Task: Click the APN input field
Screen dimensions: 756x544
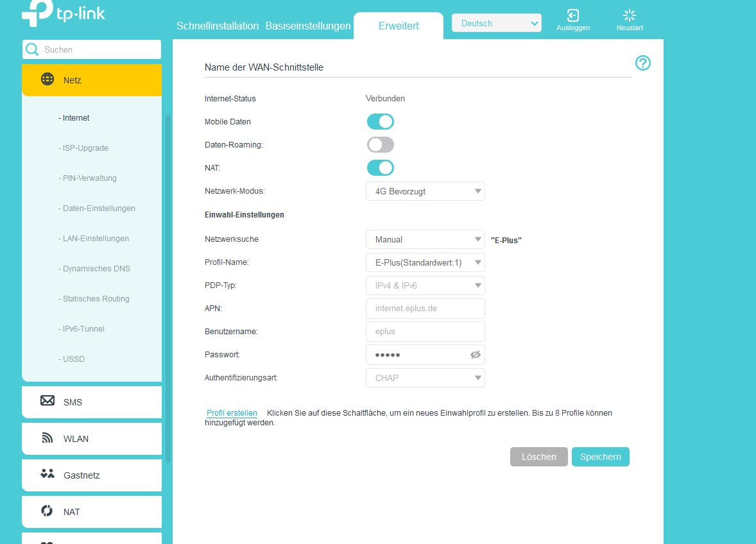Action: click(x=425, y=309)
